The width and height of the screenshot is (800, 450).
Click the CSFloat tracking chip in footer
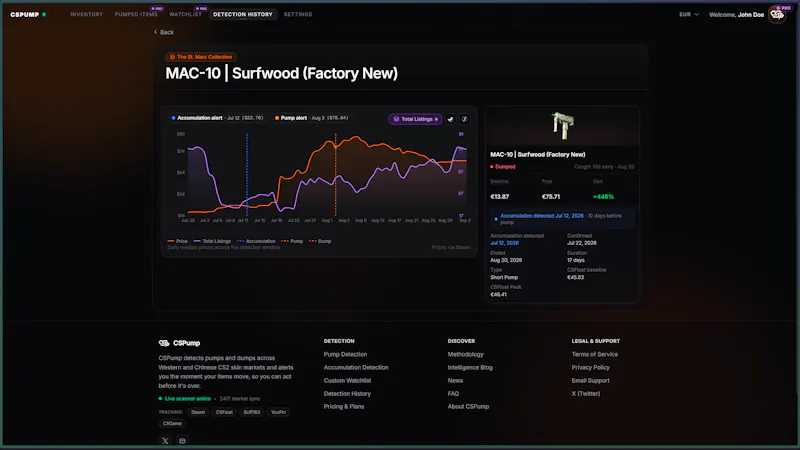click(224, 412)
